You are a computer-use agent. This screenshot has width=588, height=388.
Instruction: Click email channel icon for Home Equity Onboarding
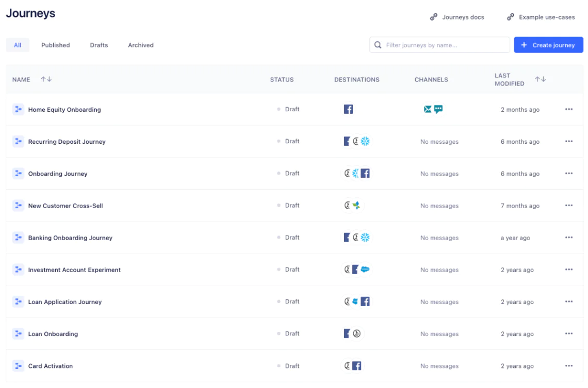(x=428, y=109)
